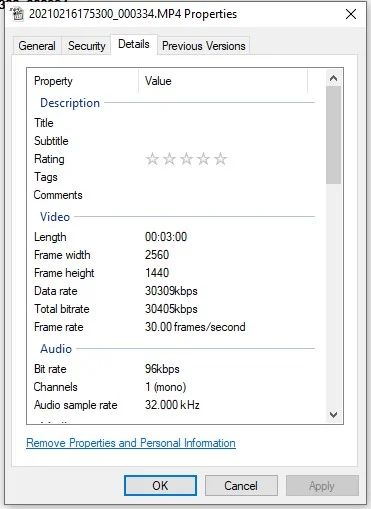
Task: Close the Properties dialog
Action: (x=351, y=14)
